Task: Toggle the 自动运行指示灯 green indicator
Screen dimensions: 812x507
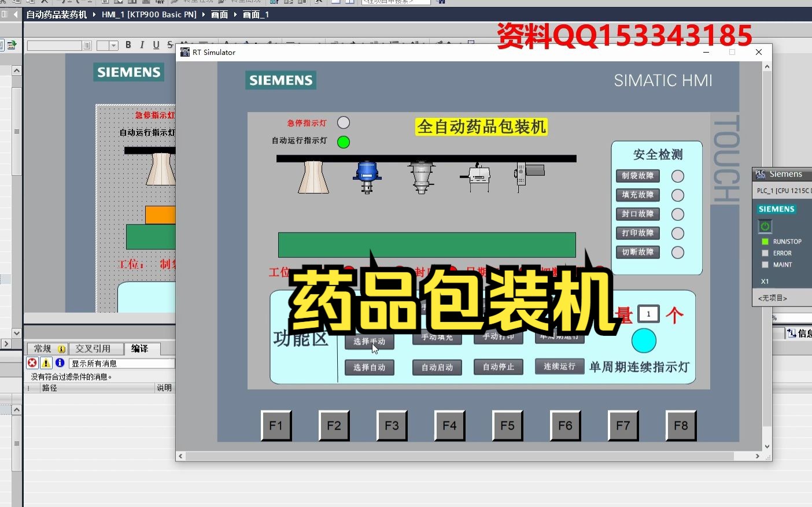Action: [343, 142]
